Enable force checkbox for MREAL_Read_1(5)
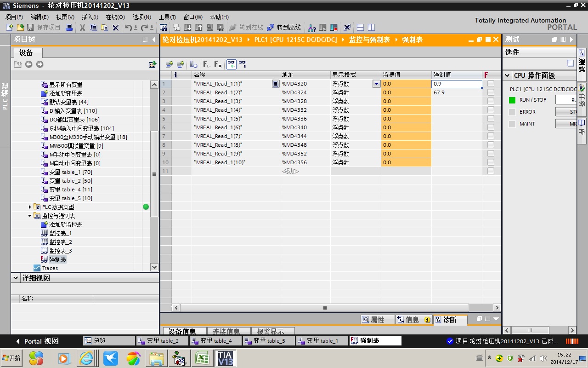 [491, 119]
